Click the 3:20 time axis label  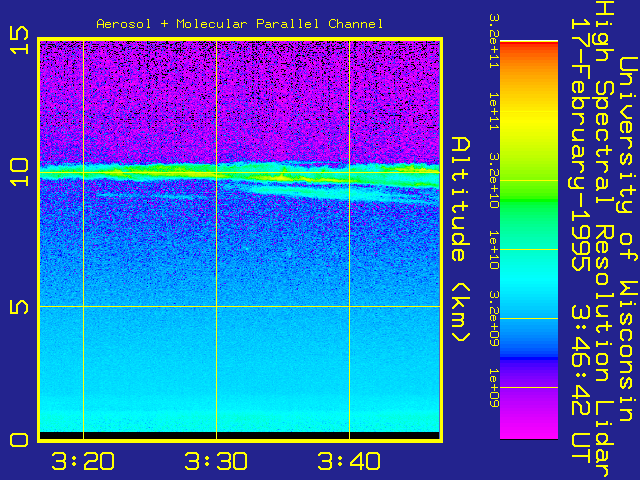tap(83, 461)
